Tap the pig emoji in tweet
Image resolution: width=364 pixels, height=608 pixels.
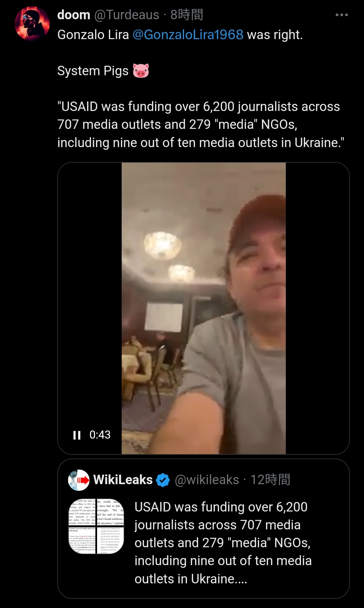point(141,71)
